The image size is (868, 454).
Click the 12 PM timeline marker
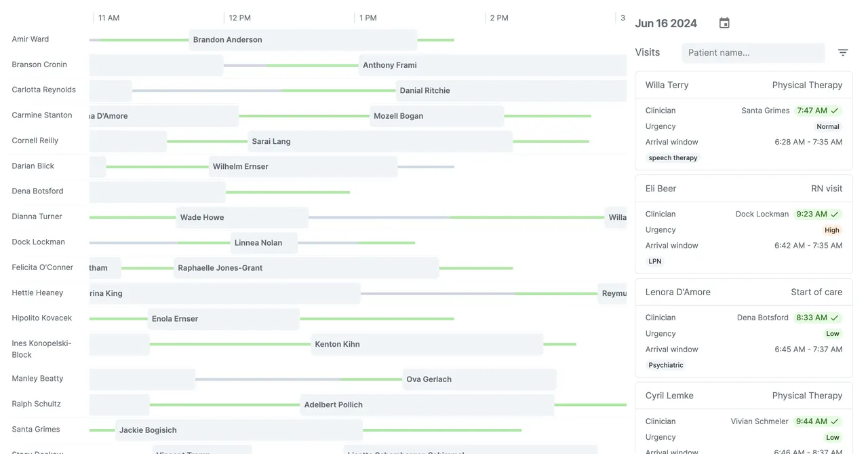point(239,18)
